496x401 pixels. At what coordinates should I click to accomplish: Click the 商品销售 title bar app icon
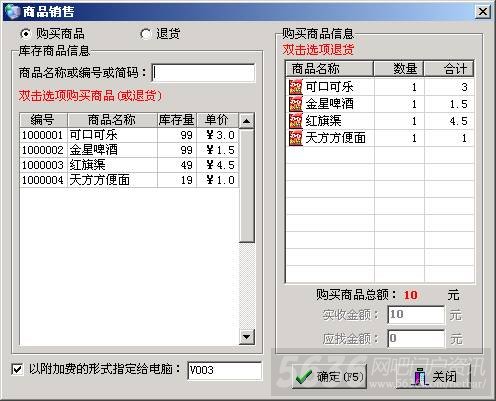tap(13, 12)
